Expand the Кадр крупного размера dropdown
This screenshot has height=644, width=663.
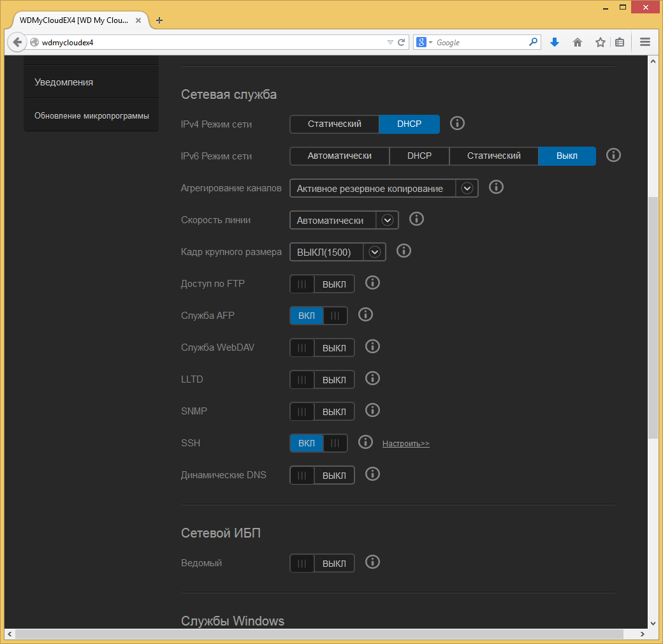coord(337,252)
